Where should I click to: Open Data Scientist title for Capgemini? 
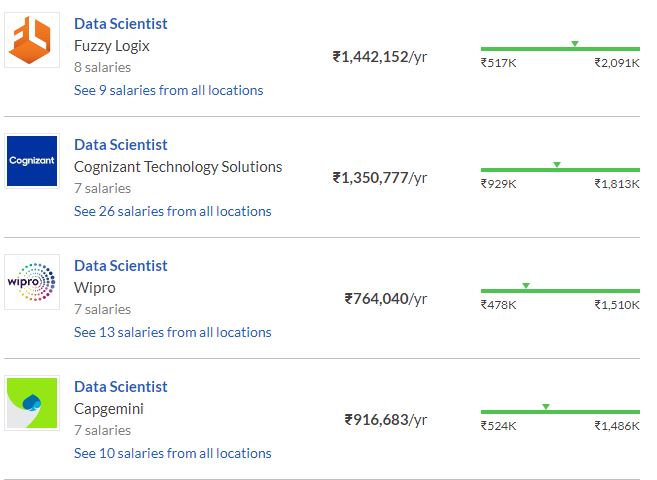[x=121, y=386]
